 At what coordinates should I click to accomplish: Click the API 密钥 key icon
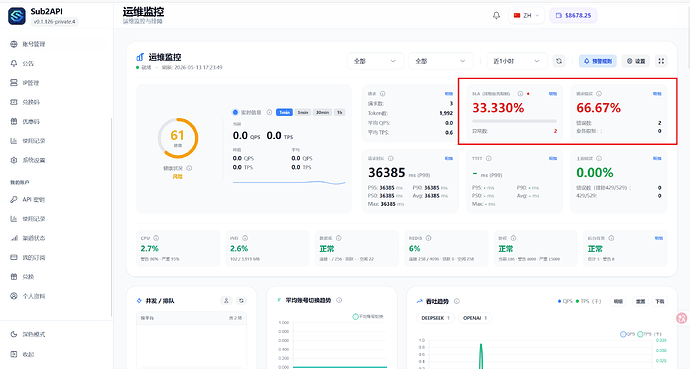pyautogui.click(x=14, y=199)
